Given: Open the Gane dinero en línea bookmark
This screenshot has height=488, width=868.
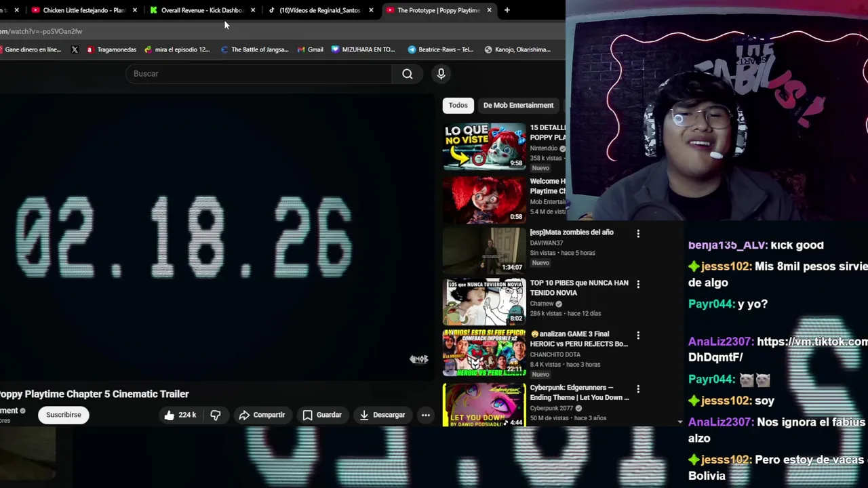Looking at the screenshot, I should [x=31, y=49].
